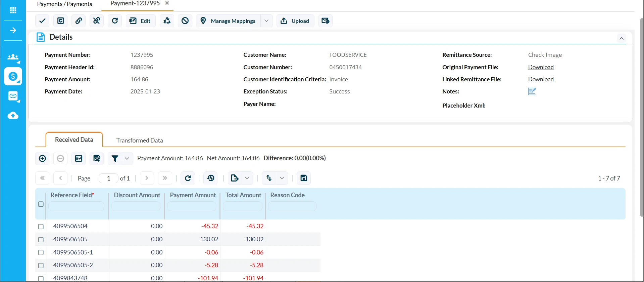Check the row 4099506504 checkbox

click(x=41, y=227)
